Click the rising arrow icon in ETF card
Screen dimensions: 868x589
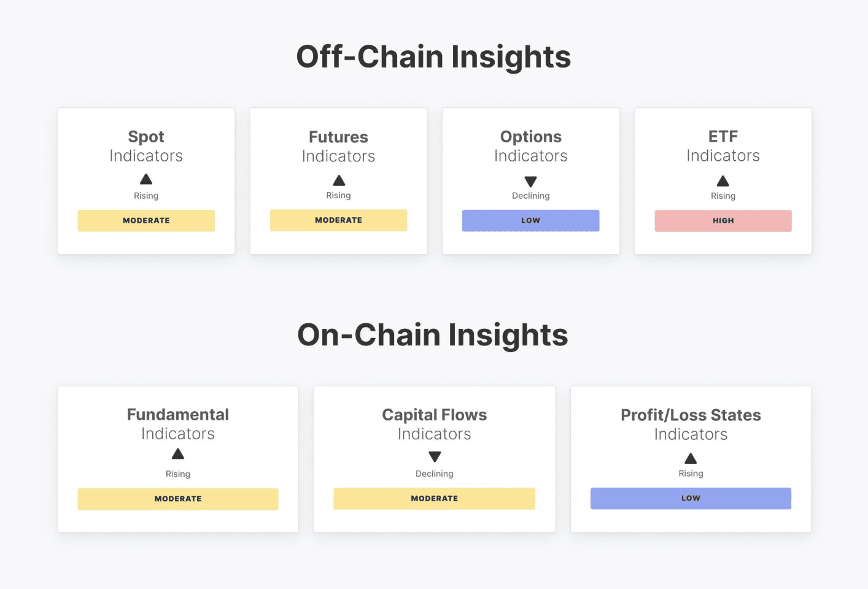coord(723,181)
